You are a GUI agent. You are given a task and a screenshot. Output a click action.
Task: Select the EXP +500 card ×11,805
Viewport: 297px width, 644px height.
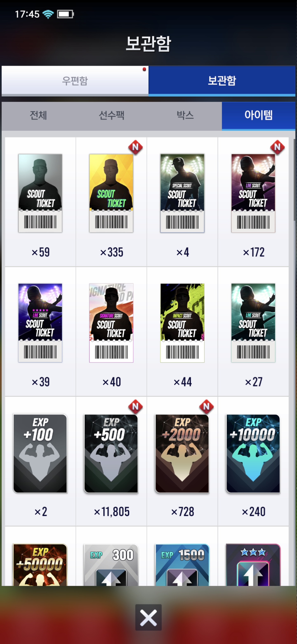pos(111,461)
